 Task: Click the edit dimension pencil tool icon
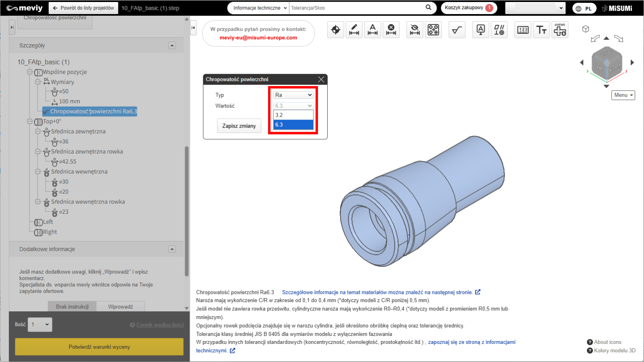[x=354, y=30]
